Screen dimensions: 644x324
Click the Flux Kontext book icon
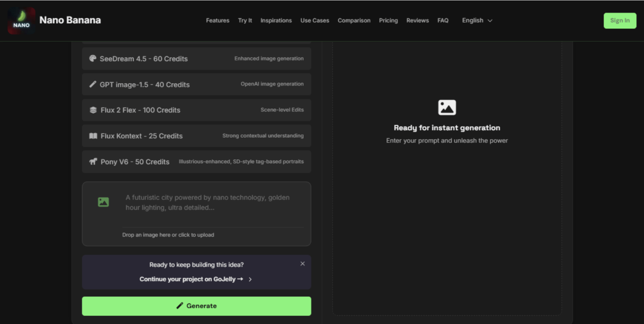tap(93, 136)
